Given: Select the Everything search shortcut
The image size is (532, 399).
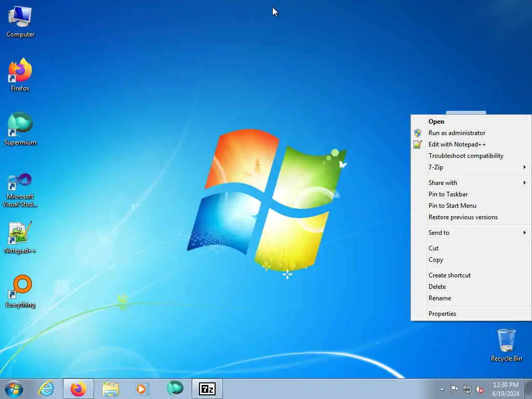Looking at the screenshot, I should (20, 291).
